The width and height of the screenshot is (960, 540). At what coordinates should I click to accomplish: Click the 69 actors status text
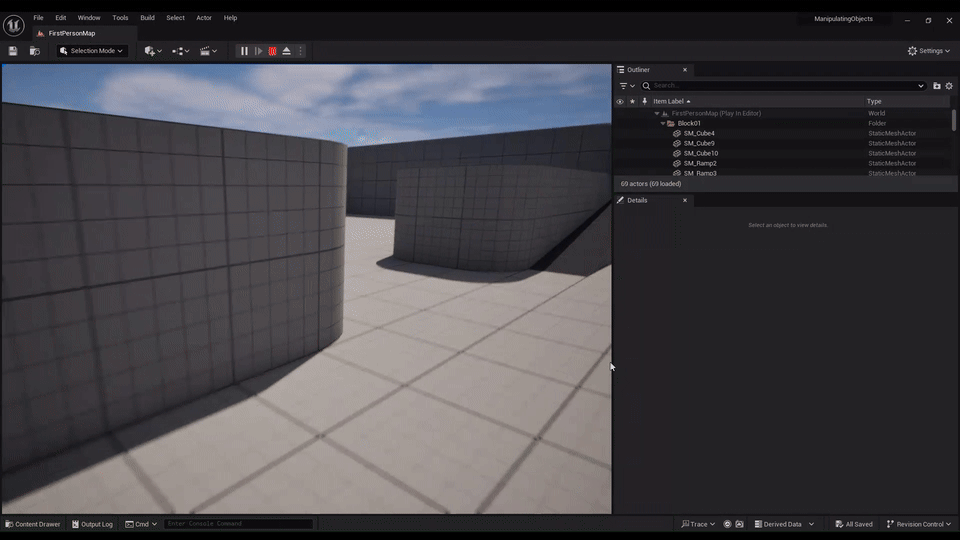[x=651, y=184]
